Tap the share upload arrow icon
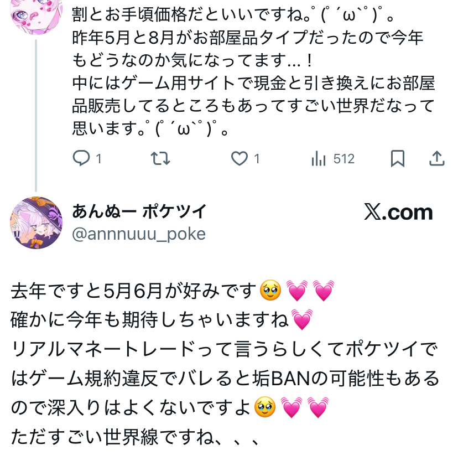Viewport: 458px width, 476px height. [437, 159]
